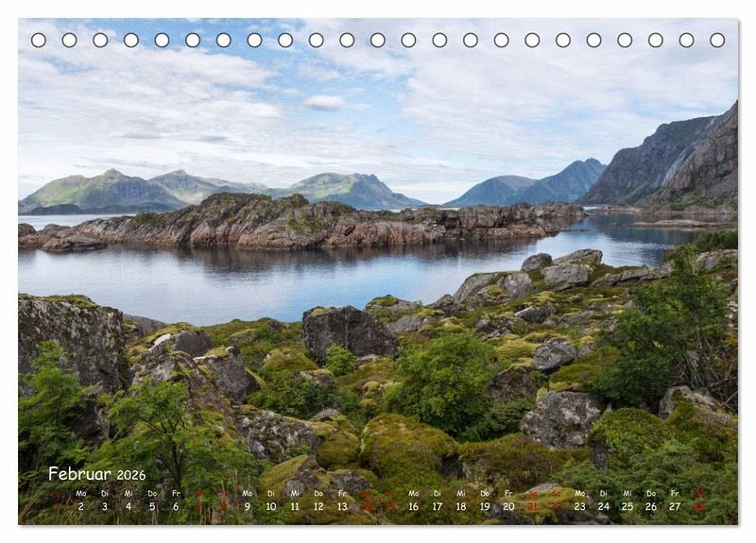Select date 3 in the calendar strip
Image resolution: width=756 pixels, height=543 pixels.
tap(105, 506)
